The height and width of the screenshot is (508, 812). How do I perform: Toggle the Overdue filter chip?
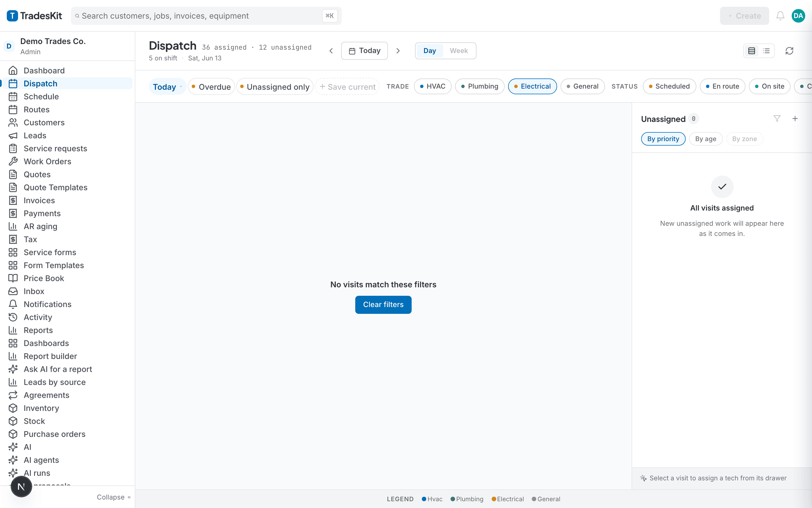click(211, 87)
